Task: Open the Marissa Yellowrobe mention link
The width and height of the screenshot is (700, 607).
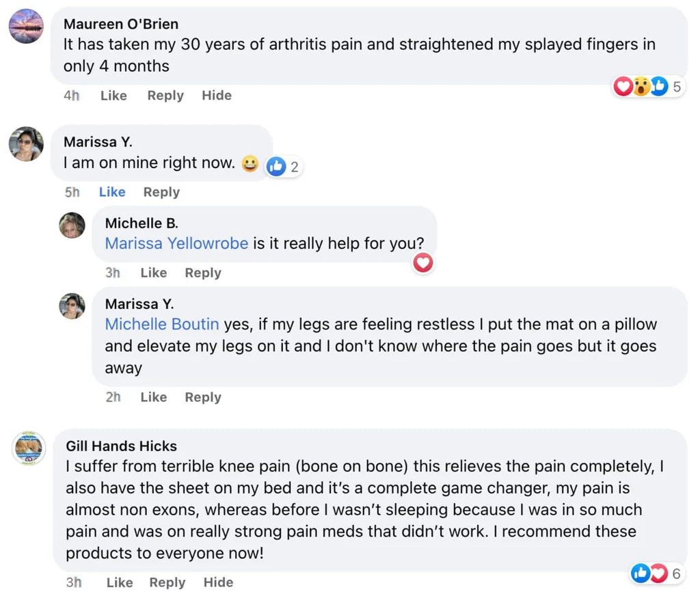Action: click(x=176, y=243)
